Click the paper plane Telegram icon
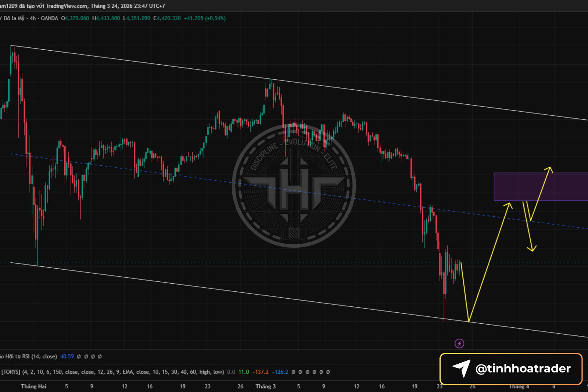 tap(461, 368)
